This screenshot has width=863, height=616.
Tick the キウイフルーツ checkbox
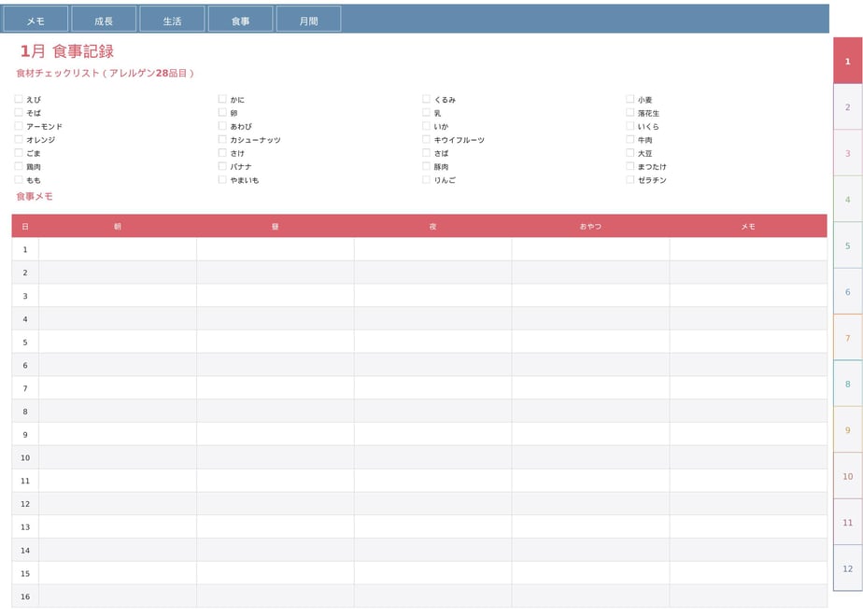click(426, 139)
